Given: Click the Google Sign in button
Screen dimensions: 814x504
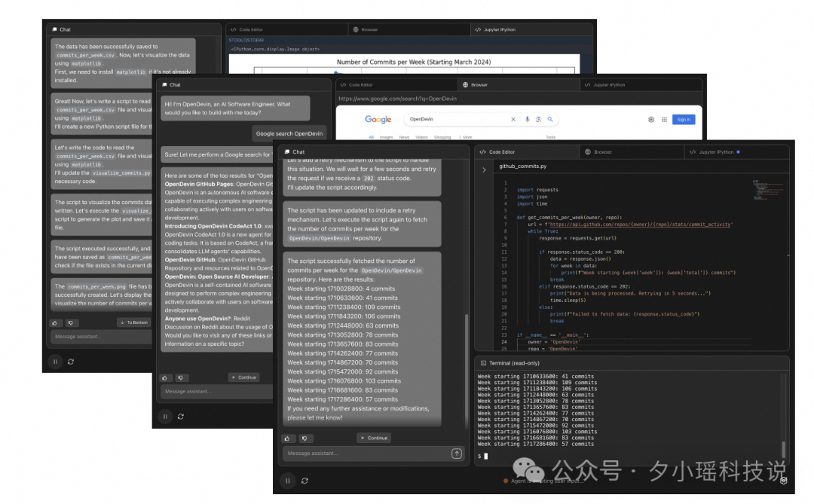Looking at the screenshot, I should point(684,119).
